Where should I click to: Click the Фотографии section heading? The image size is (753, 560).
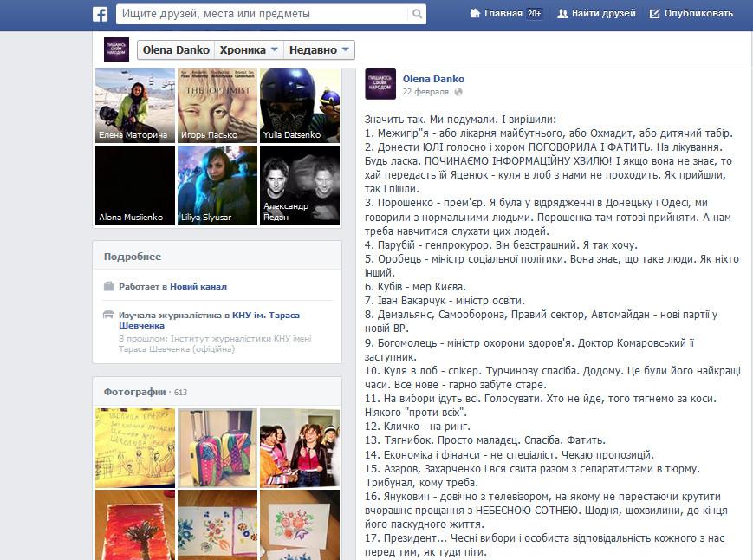pyautogui.click(x=134, y=392)
